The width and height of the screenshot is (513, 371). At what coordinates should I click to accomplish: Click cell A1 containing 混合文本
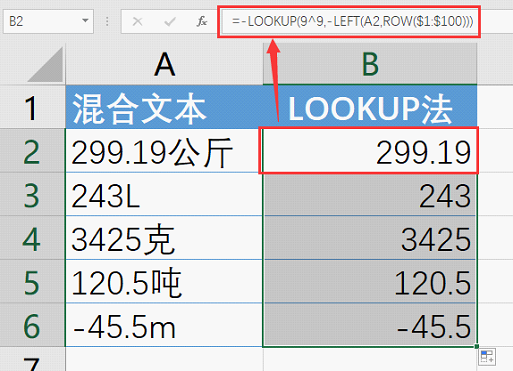[164, 107]
